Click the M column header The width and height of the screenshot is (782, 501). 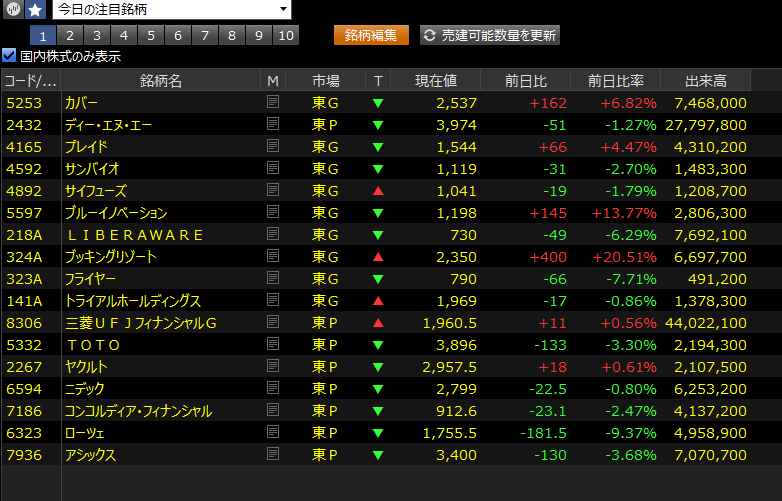click(273, 80)
